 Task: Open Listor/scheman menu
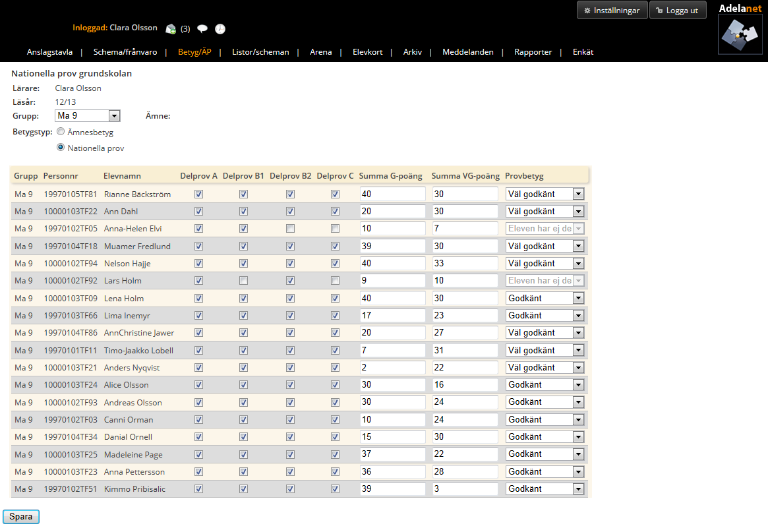click(x=260, y=52)
